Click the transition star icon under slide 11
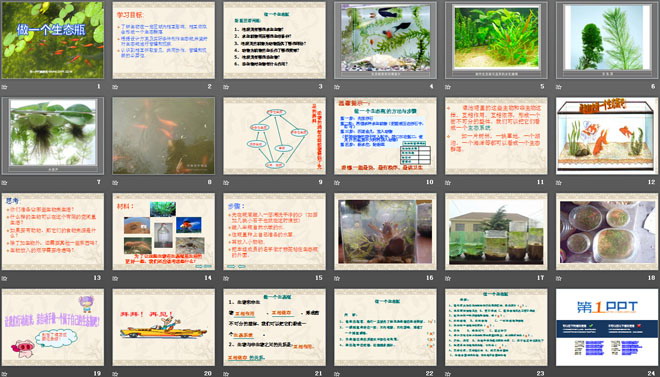This screenshot has height=377, width=660. [x=448, y=183]
